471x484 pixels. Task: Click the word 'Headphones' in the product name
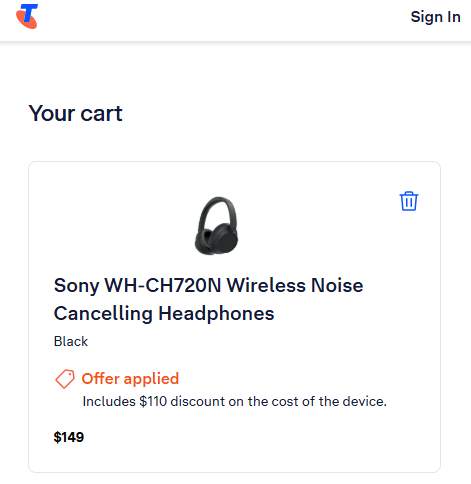(216, 313)
